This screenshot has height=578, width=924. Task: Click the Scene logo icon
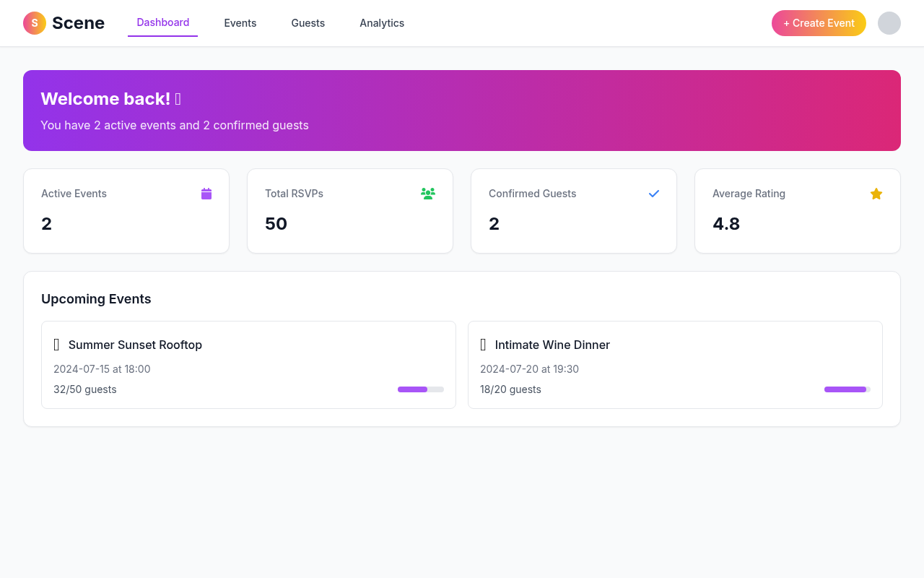pyautogui.click(x=35, y=23)
